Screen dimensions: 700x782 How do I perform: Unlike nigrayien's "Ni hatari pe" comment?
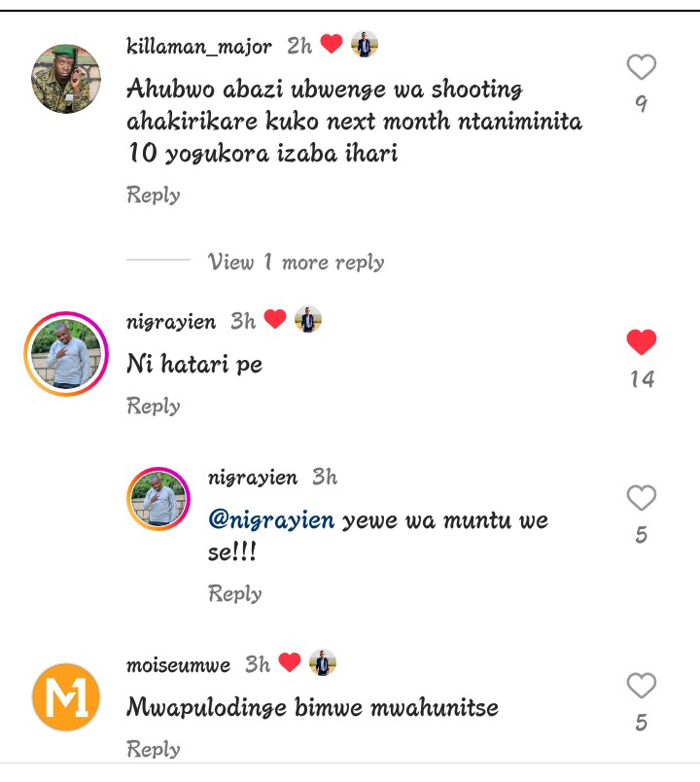pos(641,342)
